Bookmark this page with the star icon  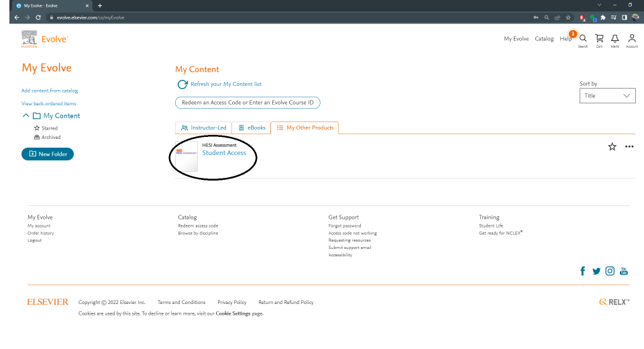point(568,17)
